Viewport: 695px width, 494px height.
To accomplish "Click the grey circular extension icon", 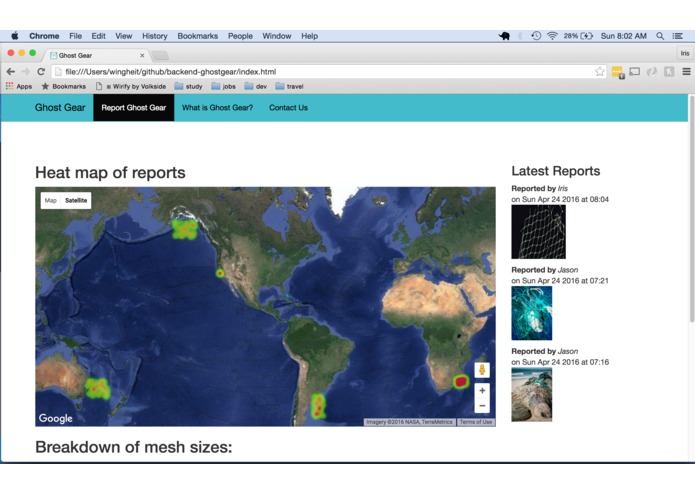I will coord(652,71).
